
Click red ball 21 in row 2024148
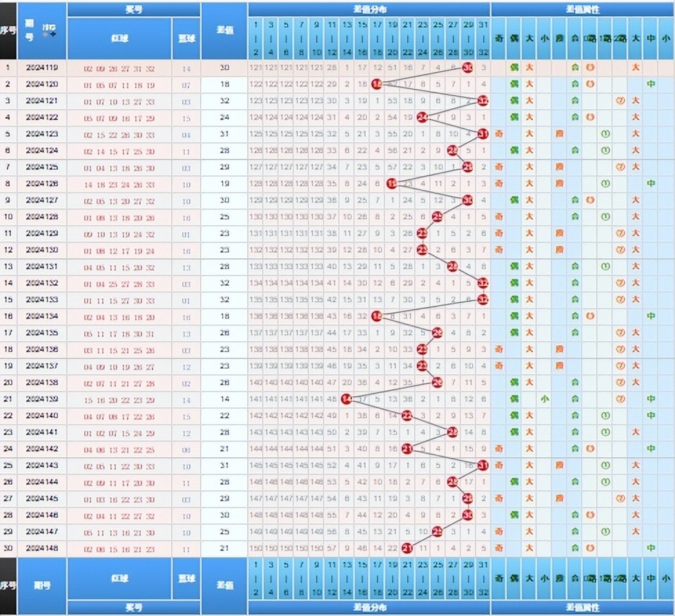tap(407, 548)
